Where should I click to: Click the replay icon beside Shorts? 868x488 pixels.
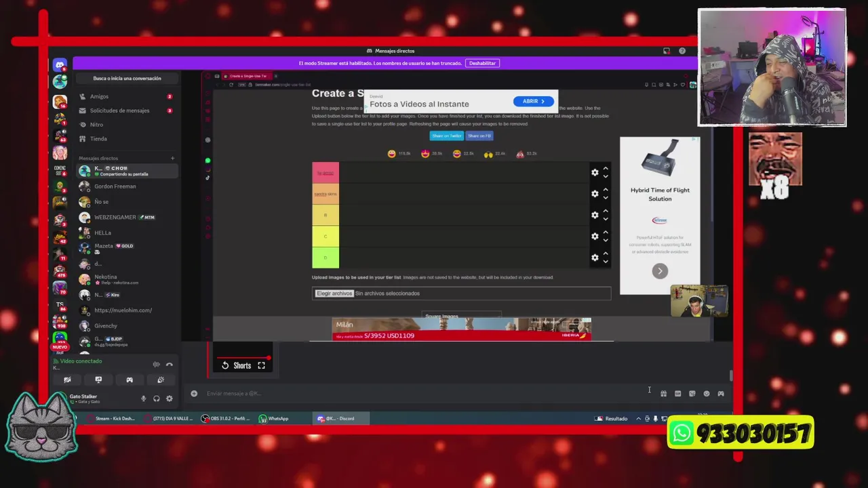[225, 365]
